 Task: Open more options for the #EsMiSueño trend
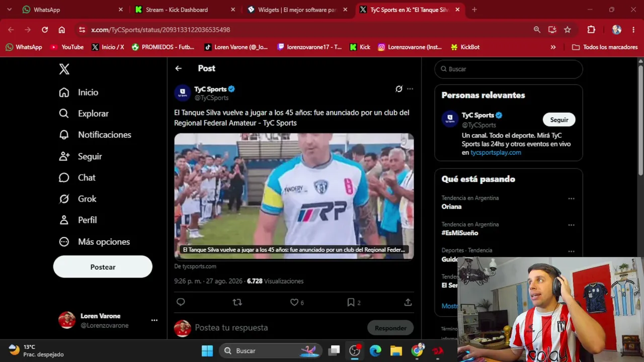coord(571,225)
